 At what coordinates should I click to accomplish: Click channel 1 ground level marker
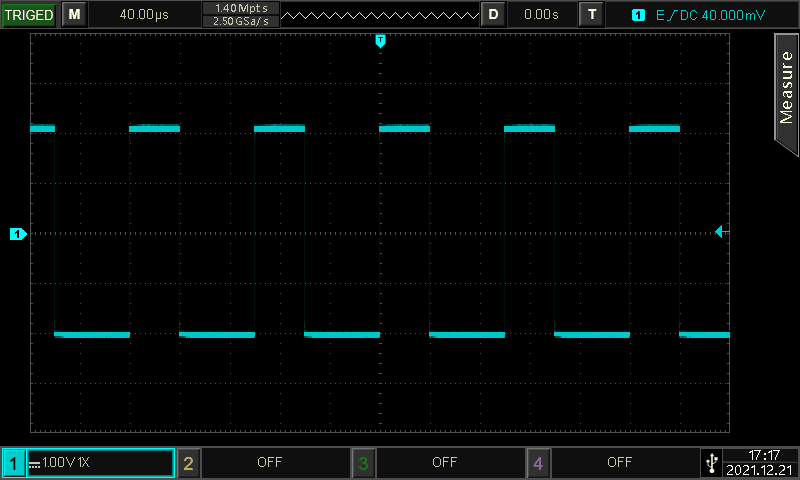[17, 234]
